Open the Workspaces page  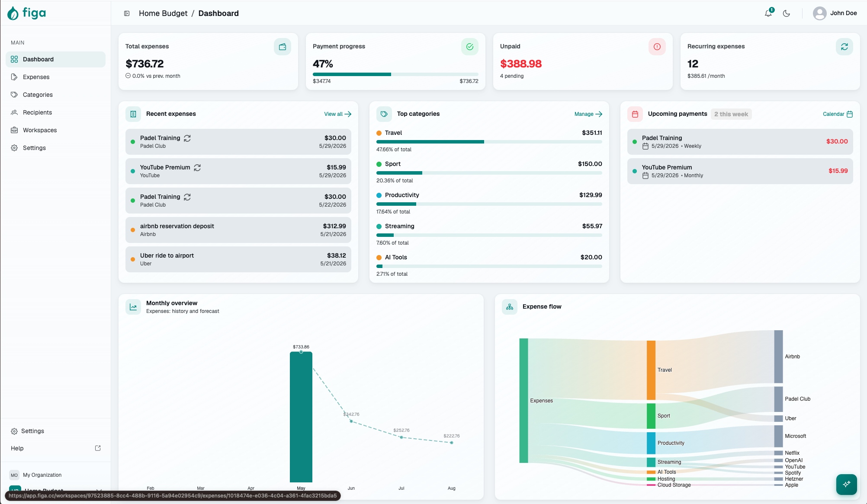pos(55,130)
